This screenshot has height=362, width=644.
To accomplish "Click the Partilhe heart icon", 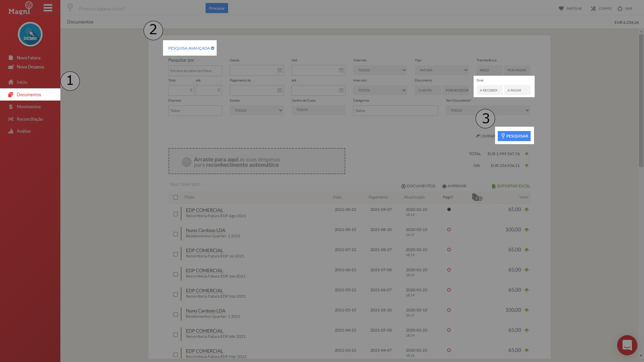I will [x=561, y=8].
